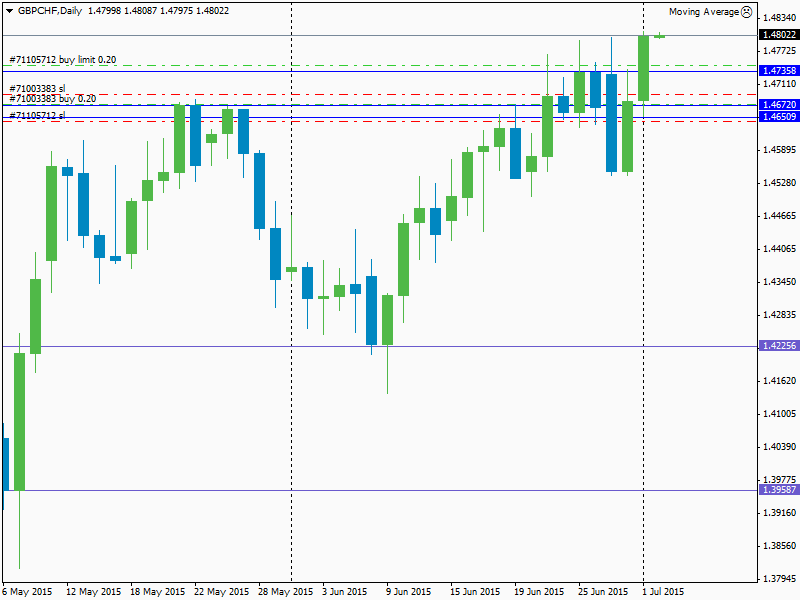The image size is (800, 600).
Task: Click the 25 Jun 2015 date label
Action: (x=603, y=591)
